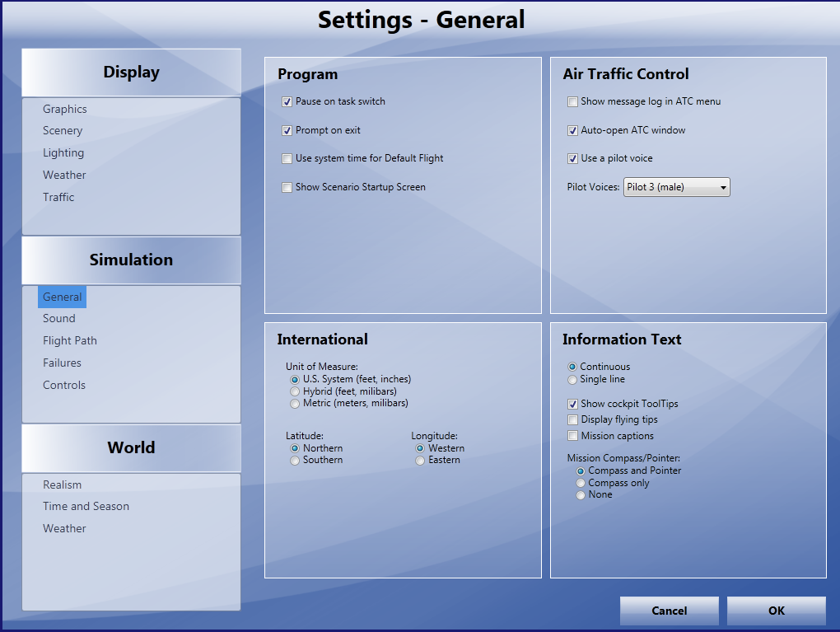Enable Show Scenario Startup Screen

(x=287, y=187)
